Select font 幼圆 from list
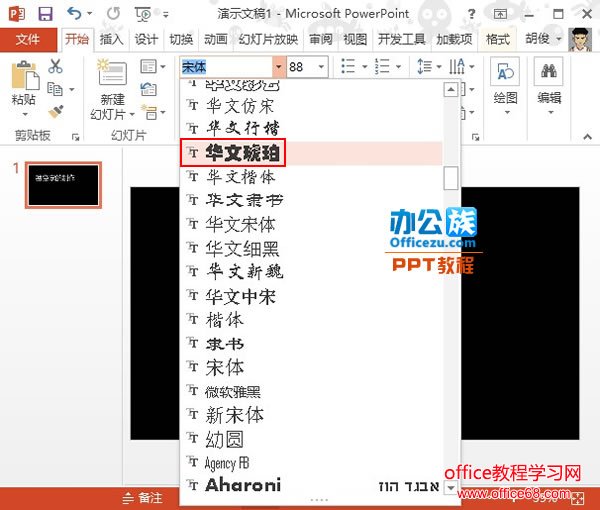The image size is (600, 510). point(311,439)
